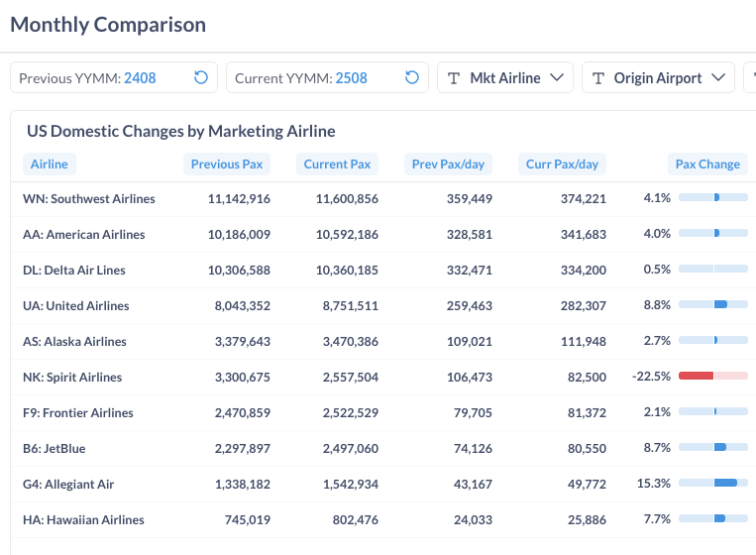Expand the Origin Airport dropdown chevron
Viewport: 756px width, 555px height.
(x=718, y=77)
